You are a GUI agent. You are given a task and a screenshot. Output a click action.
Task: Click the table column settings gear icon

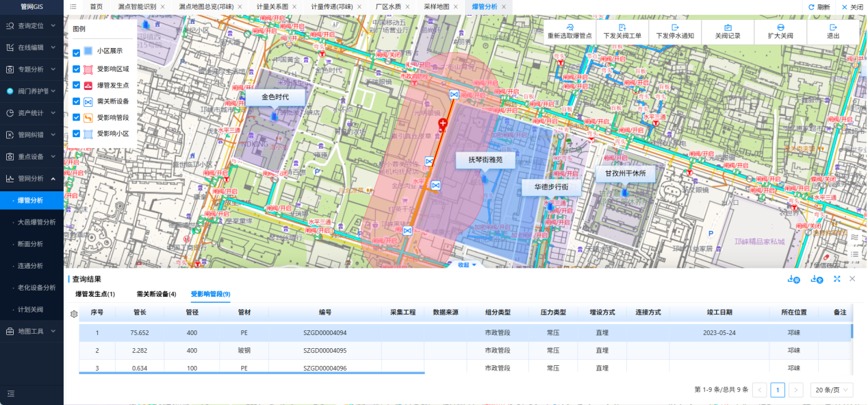point(74,314)
